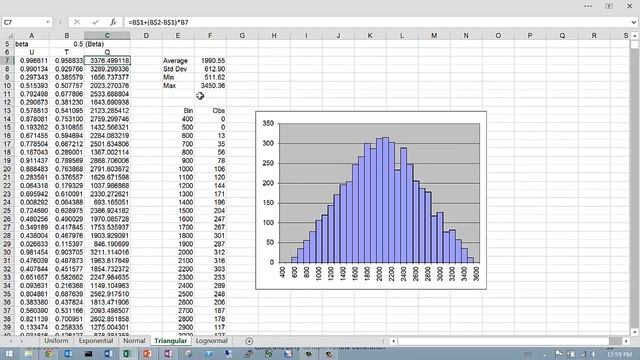Click the Enter checkmark icon in formula bar
This screenshot has height=360, width=640.
pyautogui.click(x=96, y=22)
